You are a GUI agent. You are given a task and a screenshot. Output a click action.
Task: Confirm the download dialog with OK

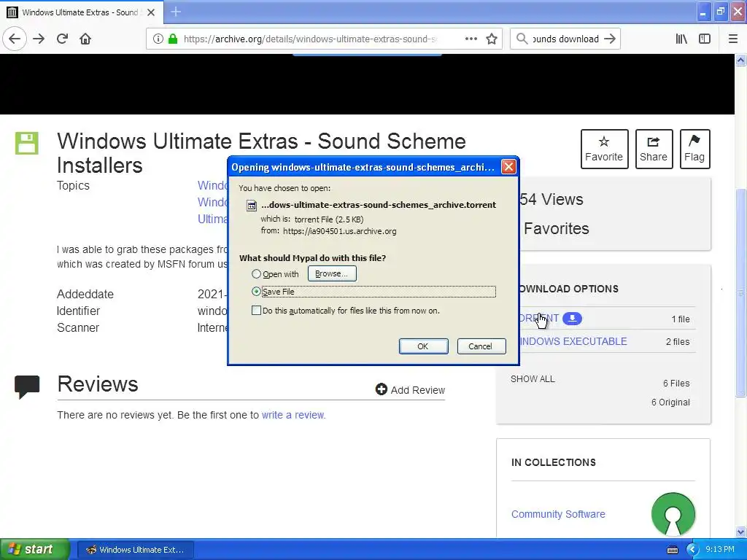(423, 346)
